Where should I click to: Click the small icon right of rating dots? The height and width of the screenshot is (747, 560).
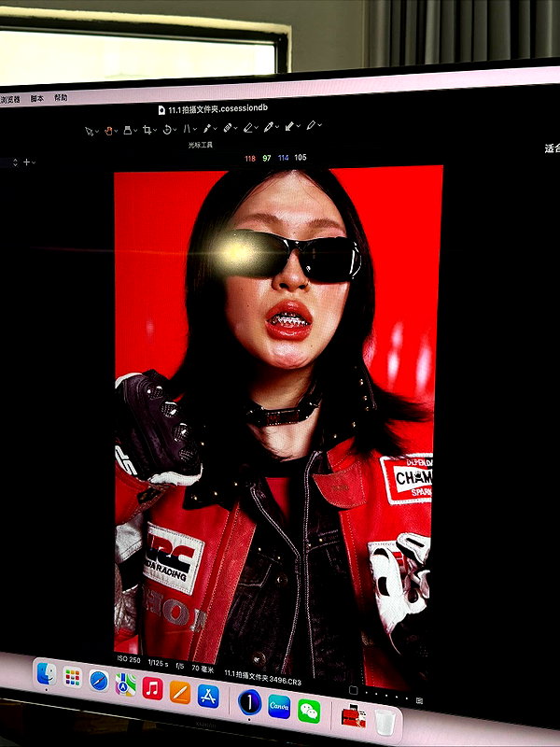pos(419,700)
